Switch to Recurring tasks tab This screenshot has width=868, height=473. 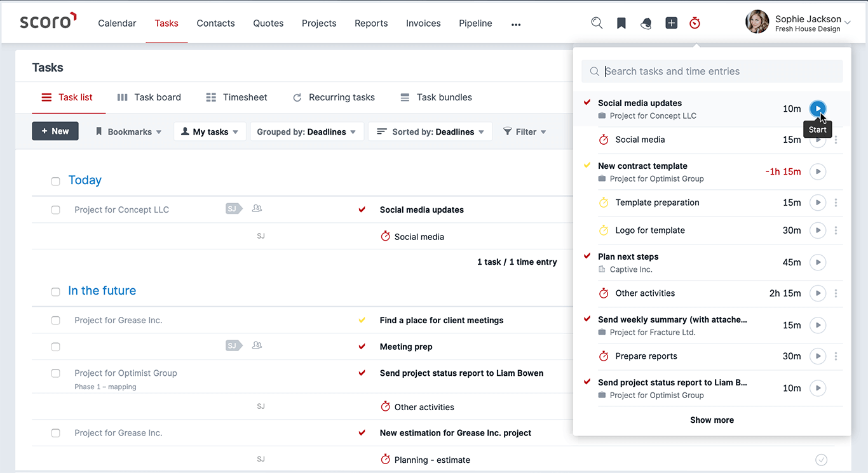click(334, 97)
